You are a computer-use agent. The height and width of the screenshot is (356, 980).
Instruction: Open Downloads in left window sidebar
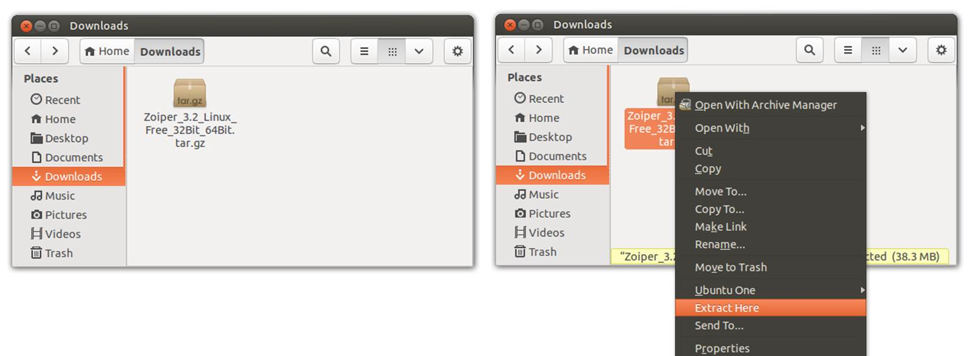click(x=69, y=176)
